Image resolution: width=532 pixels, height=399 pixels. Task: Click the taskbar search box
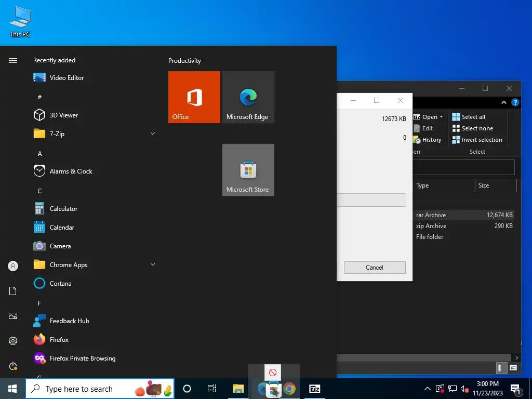coord(100,389)
